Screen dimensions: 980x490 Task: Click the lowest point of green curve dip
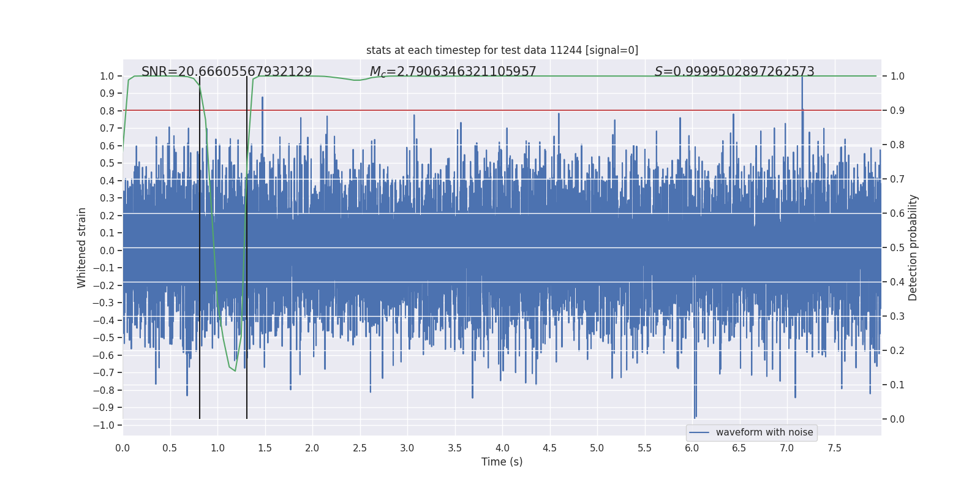click(x=235, y=371)
